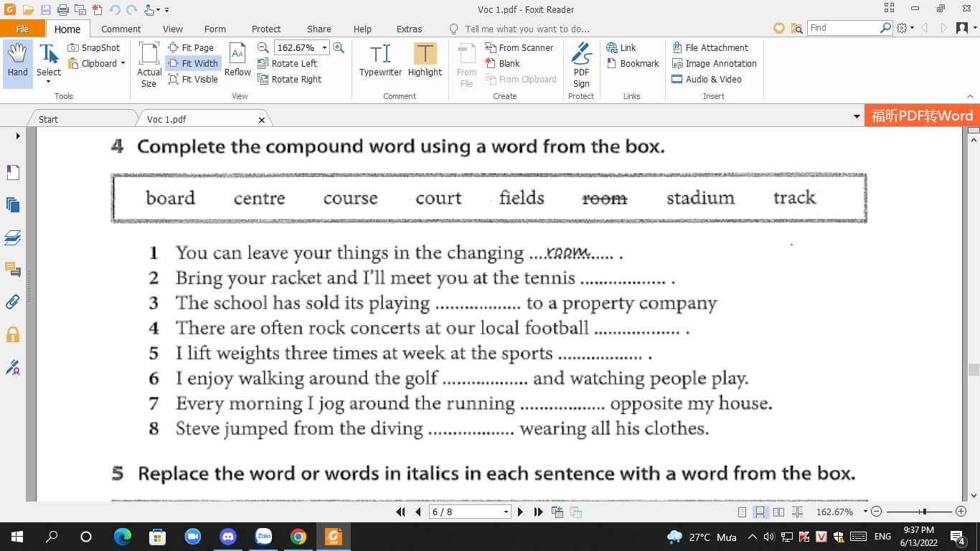Screen dimensions: 980x551
Task: Insert a Link
Action: click(x=621, y=47)
